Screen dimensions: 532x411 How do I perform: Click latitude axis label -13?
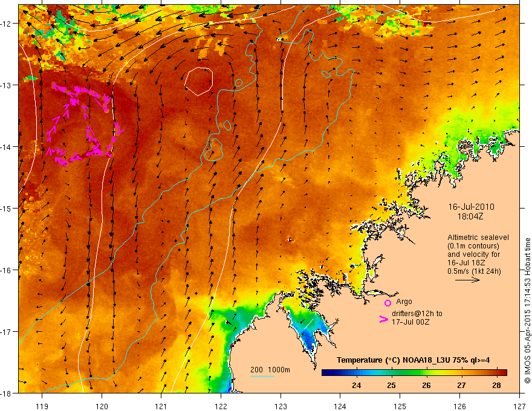click(6, 85)
